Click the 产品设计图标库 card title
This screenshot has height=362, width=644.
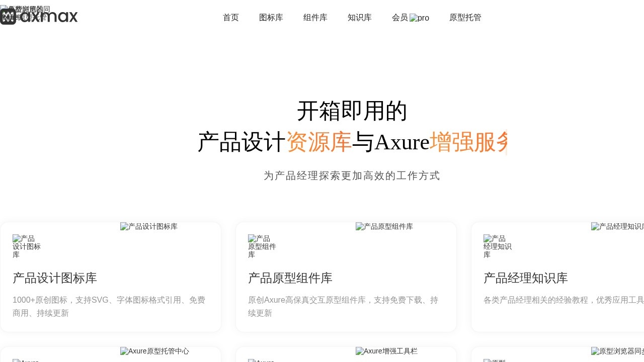point(54,278)
